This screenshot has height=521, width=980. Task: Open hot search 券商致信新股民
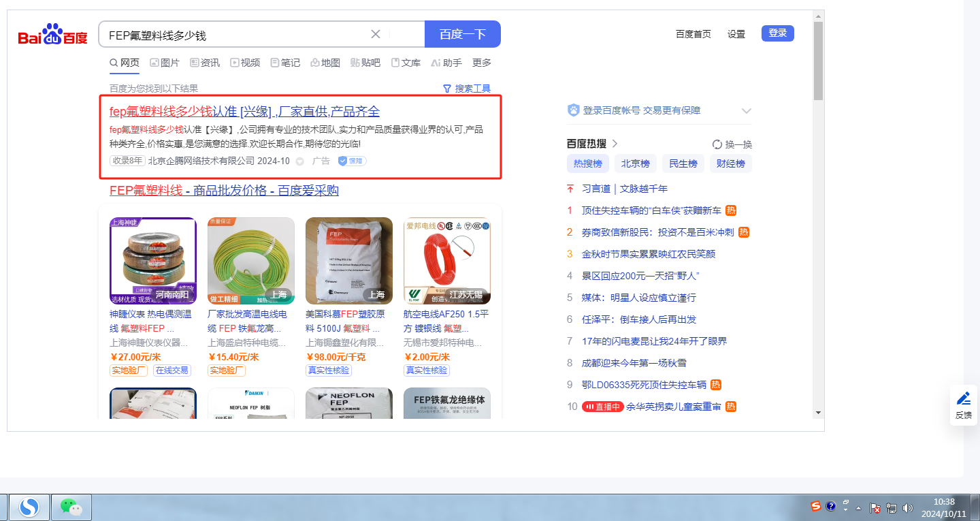tap(658, 232)
